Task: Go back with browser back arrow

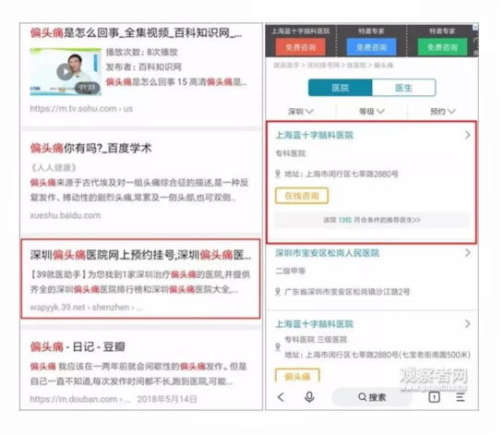Action: pyautogui.click(x=281, y=397)
